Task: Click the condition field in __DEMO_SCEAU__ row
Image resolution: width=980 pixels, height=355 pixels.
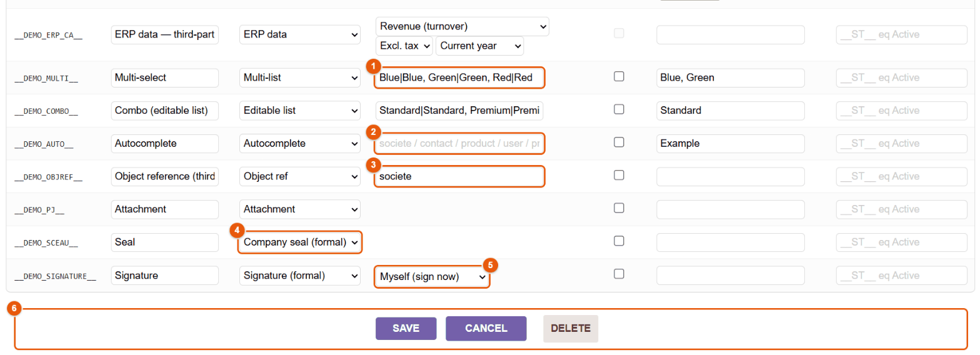Action: (902, 242)
